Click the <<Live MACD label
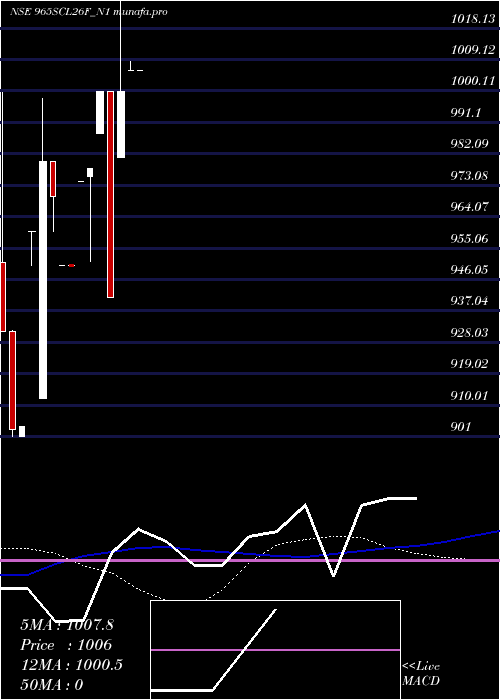This screenshot has height=700, width=500. coord(421,674)
